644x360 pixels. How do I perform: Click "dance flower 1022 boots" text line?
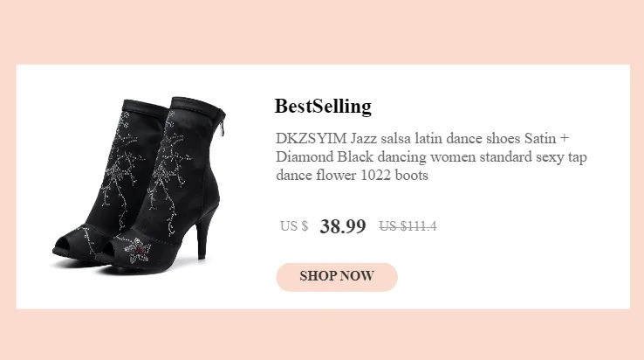coord(352,176)
